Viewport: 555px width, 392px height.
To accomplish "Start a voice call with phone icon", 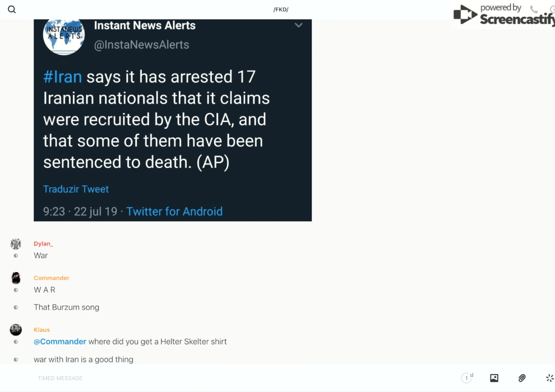I will click(x=534, y=10).
